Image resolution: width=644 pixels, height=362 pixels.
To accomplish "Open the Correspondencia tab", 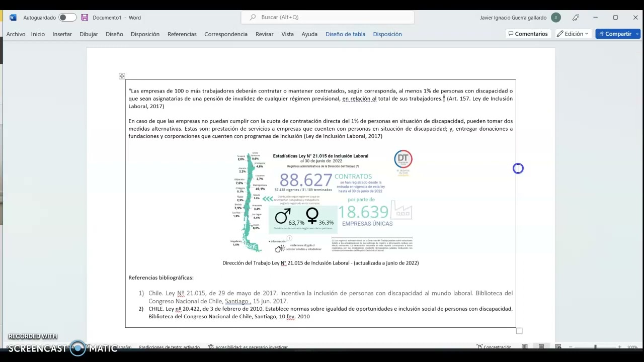I will tap(226, 34).
